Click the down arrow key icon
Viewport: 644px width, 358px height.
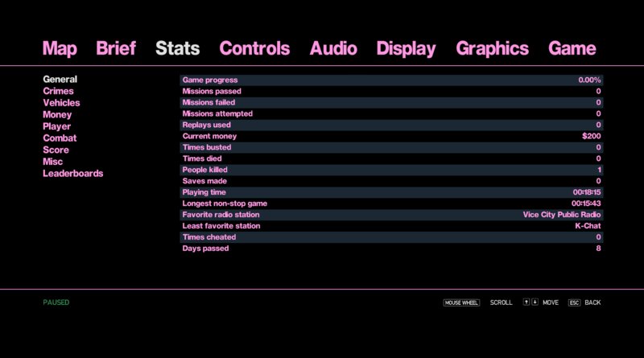[x=535, y=302]
